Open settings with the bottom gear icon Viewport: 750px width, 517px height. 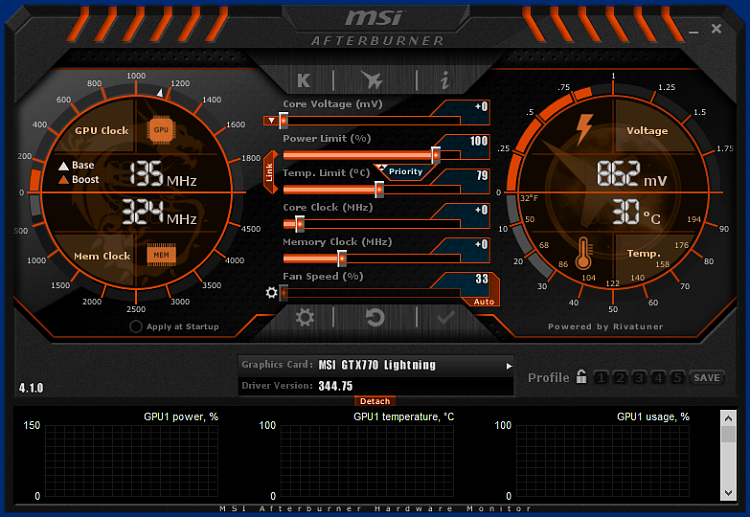(305, 317)
